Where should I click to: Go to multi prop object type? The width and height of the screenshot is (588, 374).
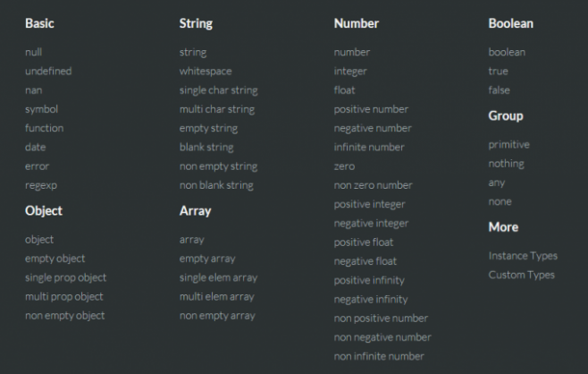pyautogui.click(x=64, y=297)
